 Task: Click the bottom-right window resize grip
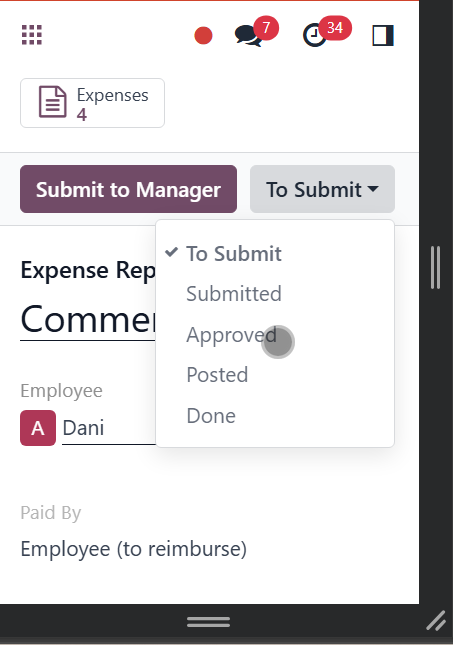tap(436, 621)
